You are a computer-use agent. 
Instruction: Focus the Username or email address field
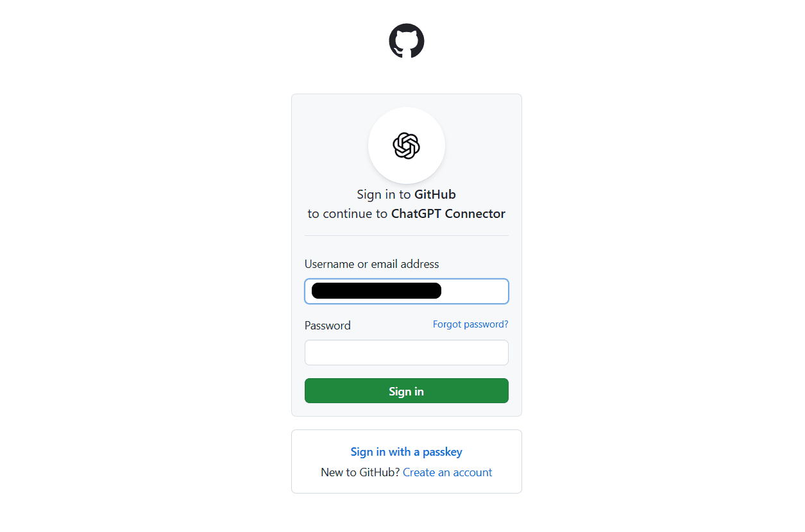click(x=407, y=291)
